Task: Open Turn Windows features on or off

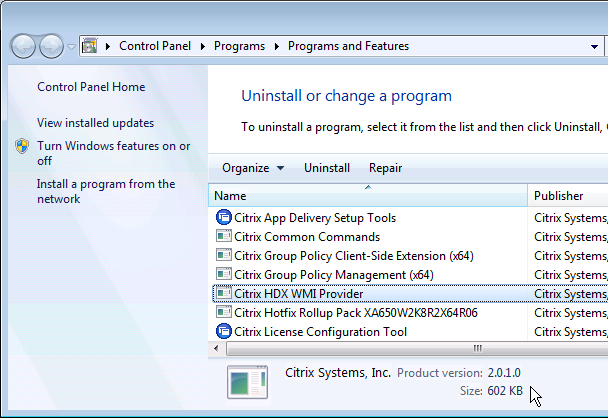Action: (113, 153)
